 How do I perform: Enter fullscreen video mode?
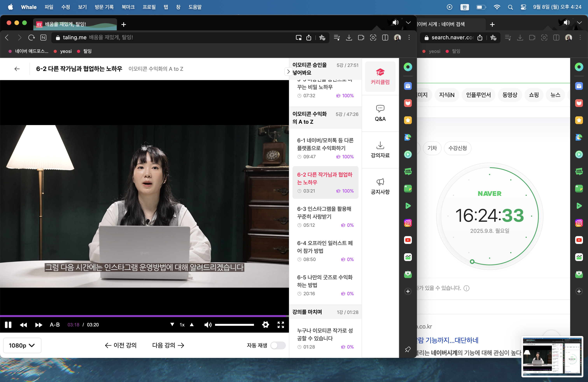[x=281, y=325]
